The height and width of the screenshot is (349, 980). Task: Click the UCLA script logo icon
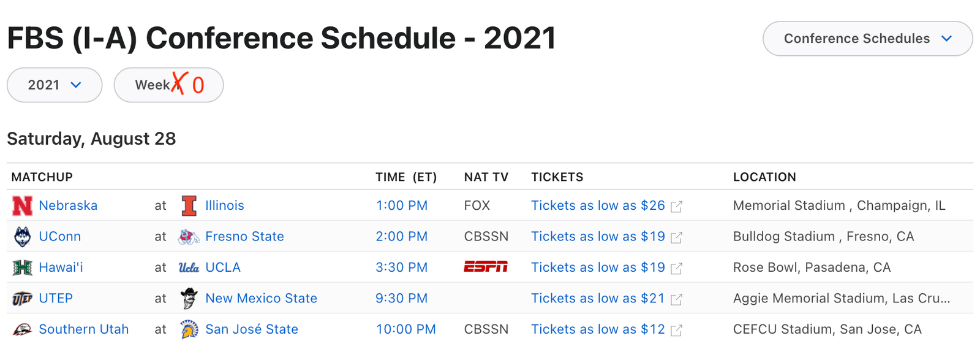pos(189,268)
